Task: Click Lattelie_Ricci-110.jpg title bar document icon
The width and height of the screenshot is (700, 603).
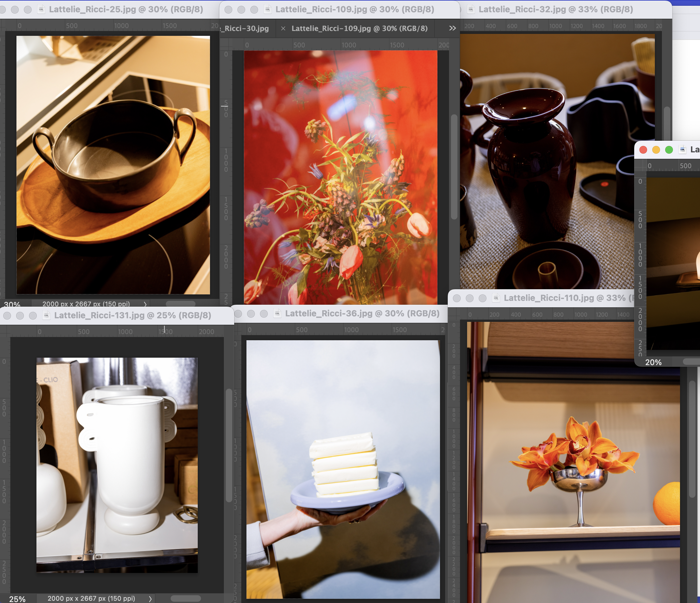Action: 496,298
